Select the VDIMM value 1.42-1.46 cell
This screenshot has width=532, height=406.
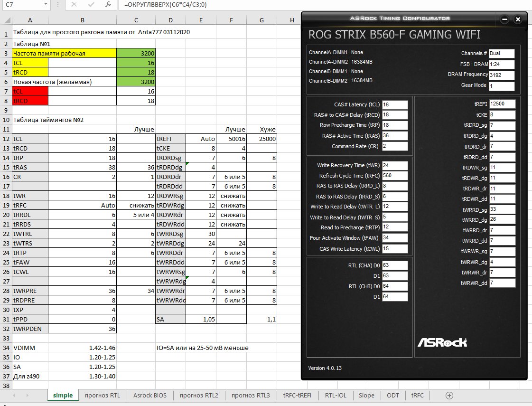point(83,348)
